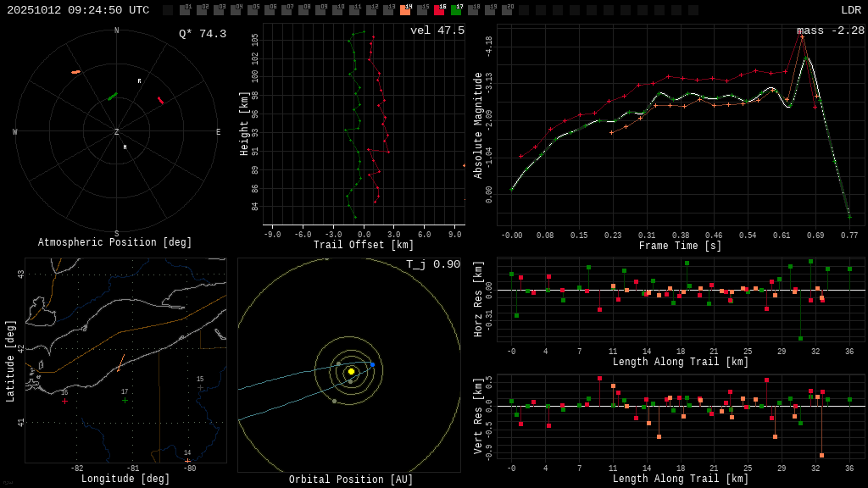Image resolution: width=868 pixels, height=488 pixels.
Task: Click the T_j 0.90 Tisserand value
Action: 432,264
